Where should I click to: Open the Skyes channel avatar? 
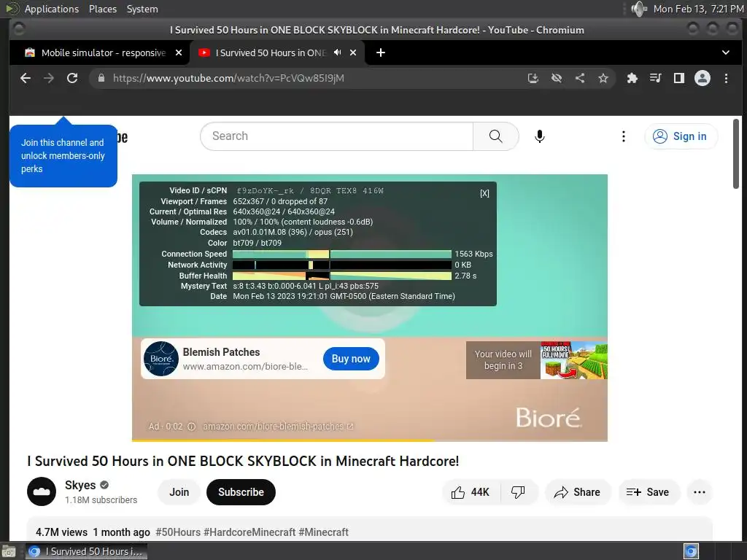click(x=42, y=491)
